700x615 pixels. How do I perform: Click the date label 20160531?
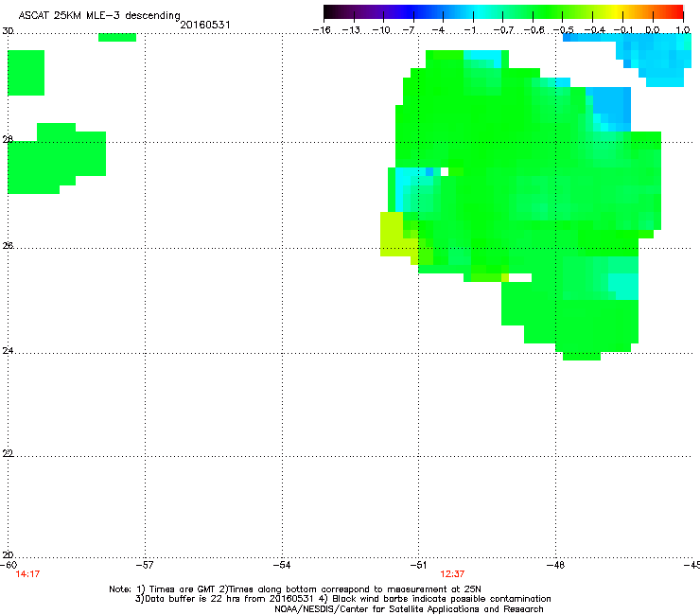pyautogui.click(x=205, y=25)
